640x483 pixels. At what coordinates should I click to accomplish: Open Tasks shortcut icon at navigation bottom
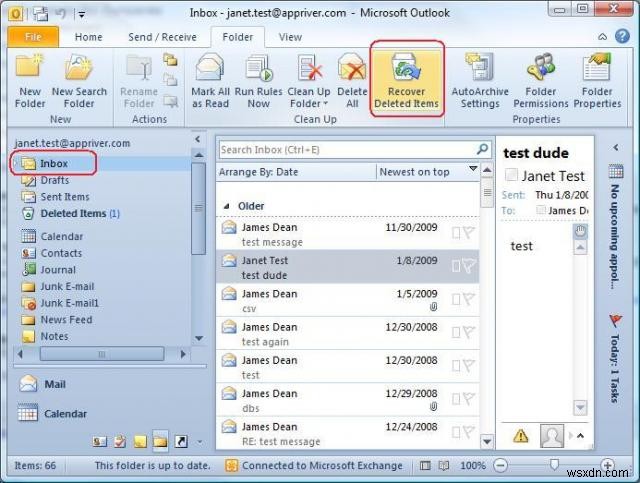coord(120,441)
